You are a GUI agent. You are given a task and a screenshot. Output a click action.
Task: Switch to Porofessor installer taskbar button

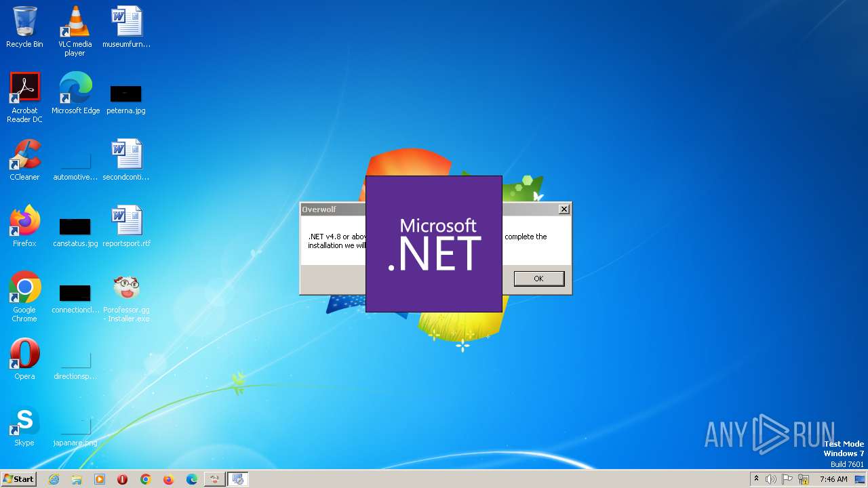tap(214, 479)
